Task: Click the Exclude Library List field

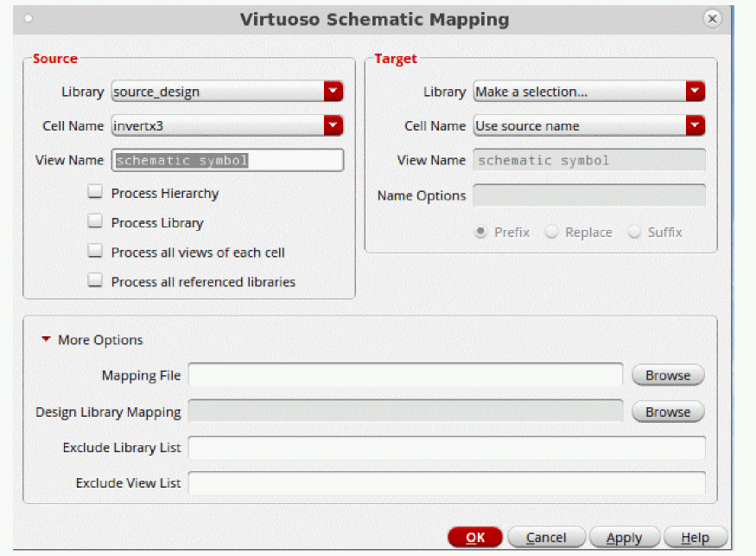Action: 447,448
